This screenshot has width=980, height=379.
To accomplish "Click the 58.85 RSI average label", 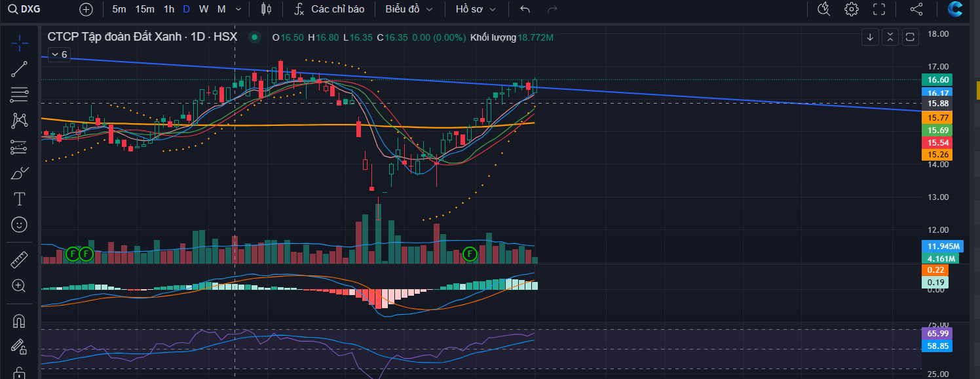I will [937, 346].
